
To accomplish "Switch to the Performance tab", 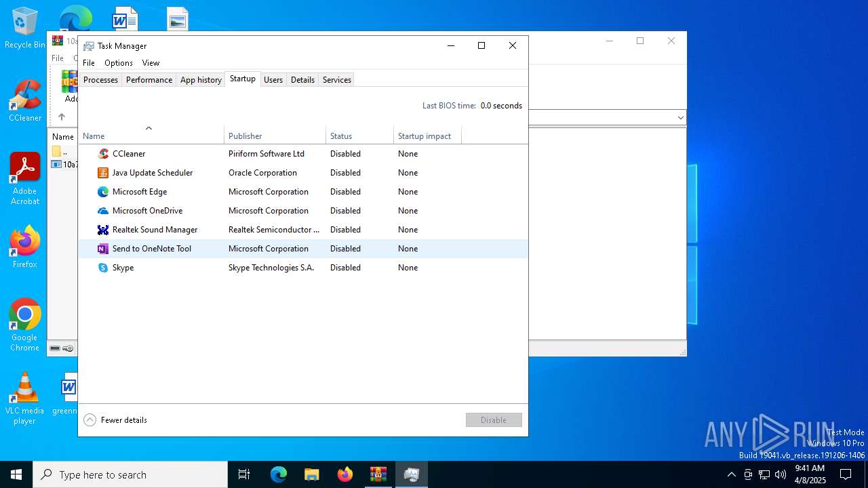I will tap(149, 80).
